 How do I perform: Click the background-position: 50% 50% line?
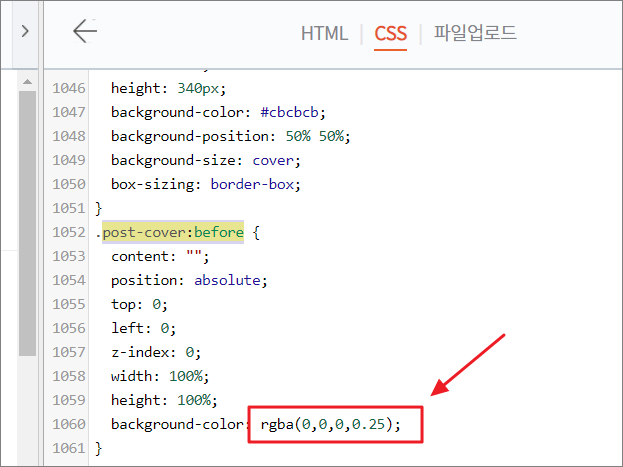(x=230, y=136)
